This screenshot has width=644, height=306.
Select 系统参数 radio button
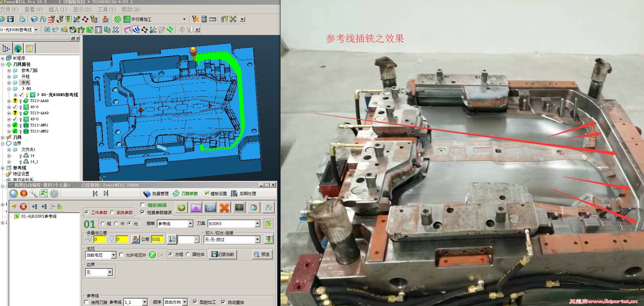click(112, 212)
